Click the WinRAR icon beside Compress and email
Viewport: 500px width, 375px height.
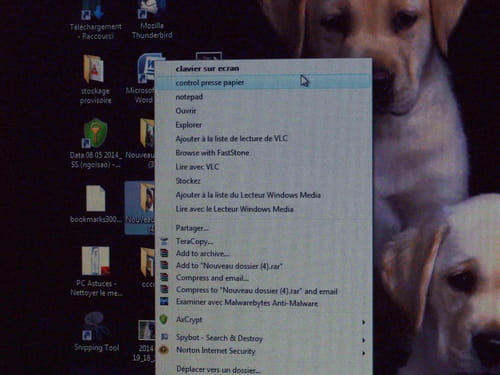pos(164,277)
